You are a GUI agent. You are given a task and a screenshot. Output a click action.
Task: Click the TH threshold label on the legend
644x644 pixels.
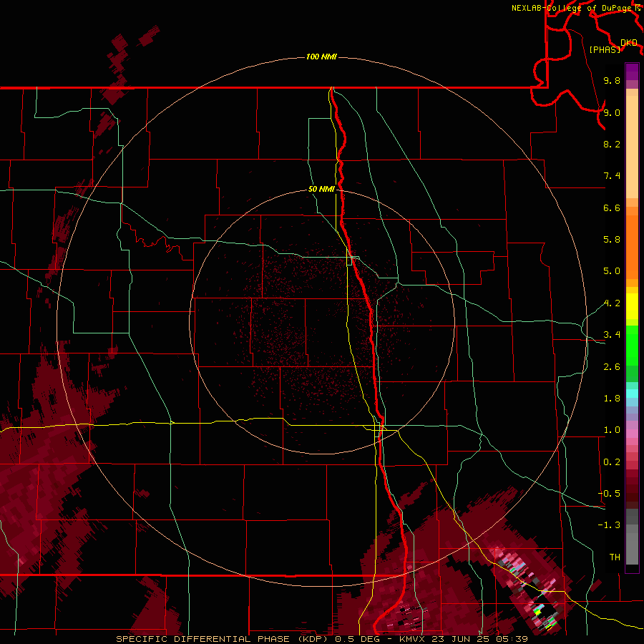(x=615, y=557)
